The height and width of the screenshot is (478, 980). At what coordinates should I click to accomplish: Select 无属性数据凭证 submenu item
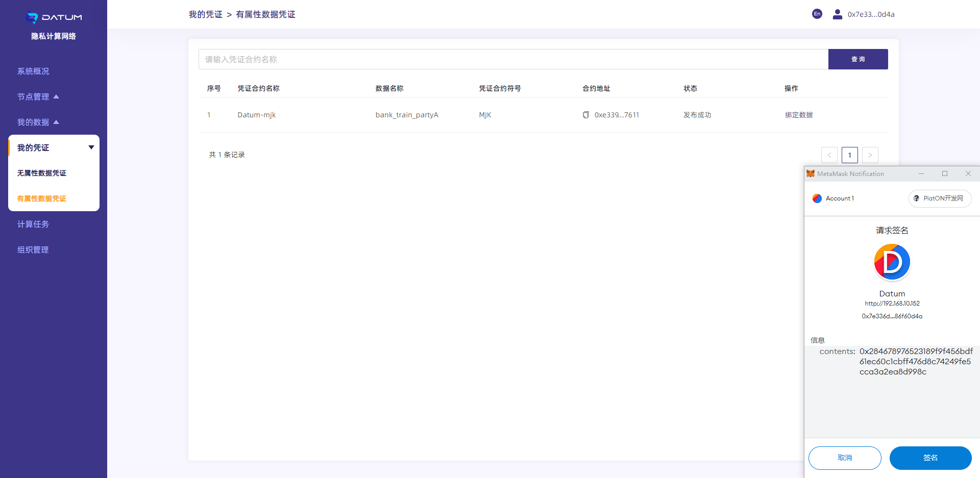click(x=42, y=173)
